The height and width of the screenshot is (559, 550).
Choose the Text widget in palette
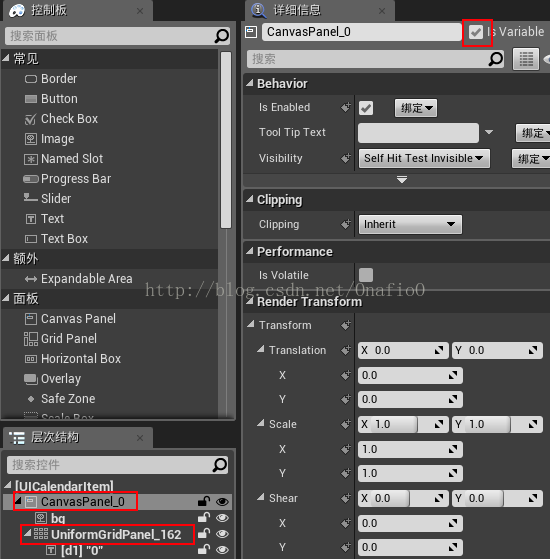point(44,219)
